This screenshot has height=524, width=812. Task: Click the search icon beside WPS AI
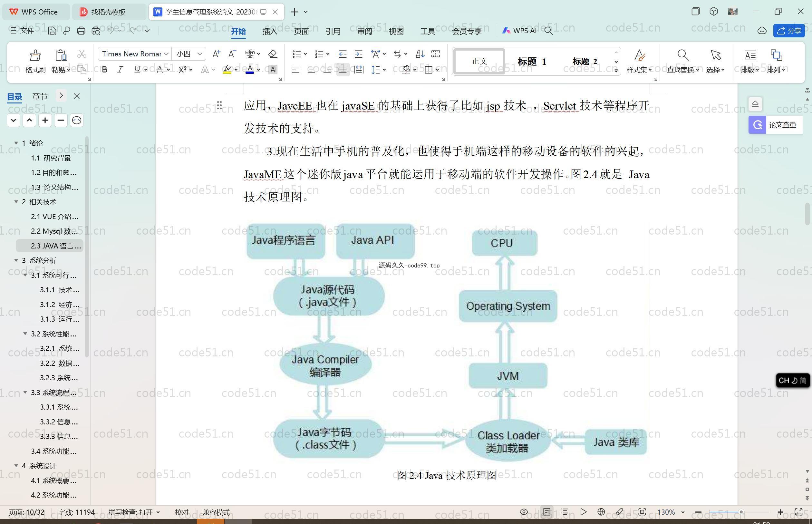pyautogui.click(x=548, y=31)
